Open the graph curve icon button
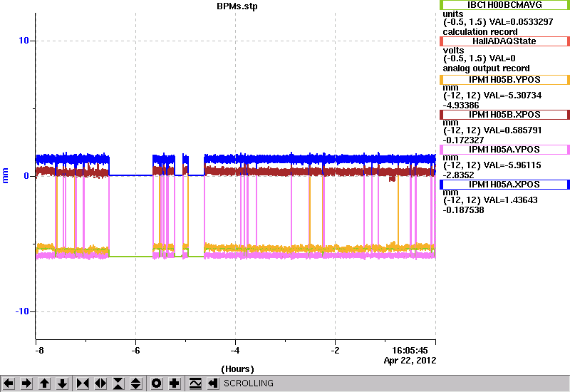This screenshot has width=570, height=392. click(x=195, y=383)
